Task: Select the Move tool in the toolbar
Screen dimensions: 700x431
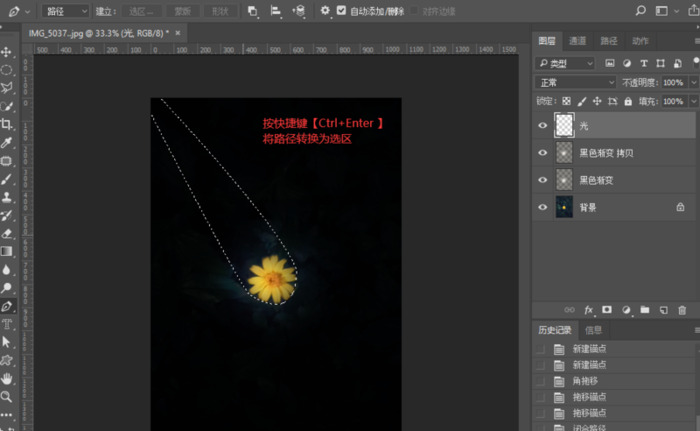Action: click(x=7, y=51)
